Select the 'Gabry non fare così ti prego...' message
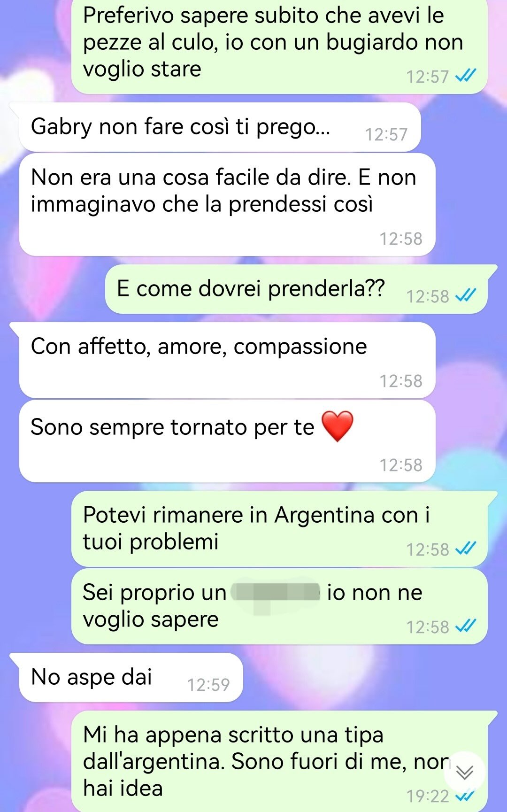This screenshot has height=812, width=507. click(220, 127)
